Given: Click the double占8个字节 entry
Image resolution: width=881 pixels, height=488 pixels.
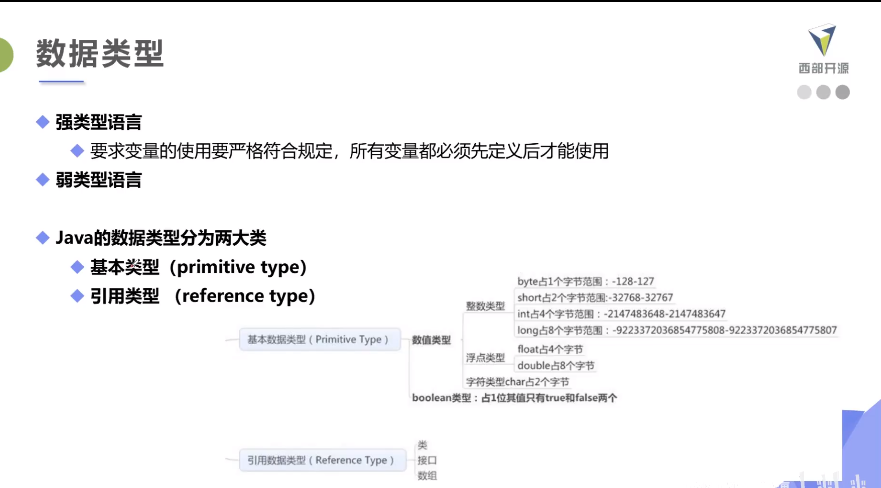Looking at the screenshot, I should point(556,366).
